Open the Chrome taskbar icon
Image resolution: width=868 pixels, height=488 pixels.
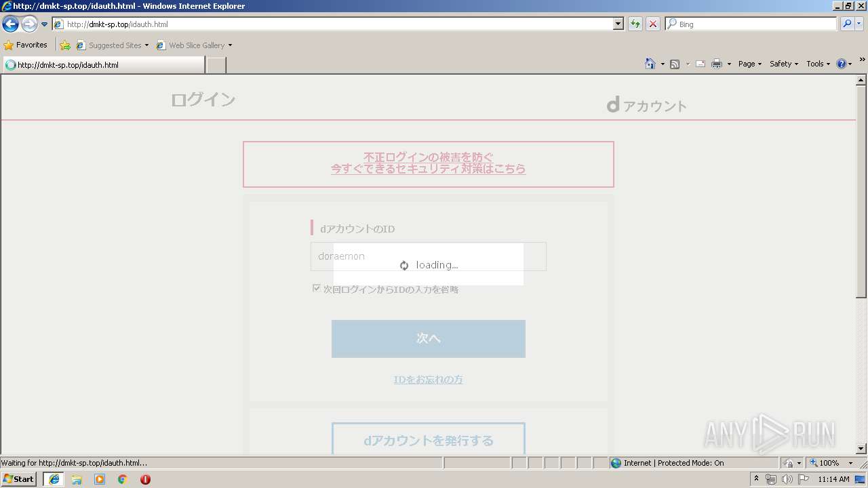(123, 479)
